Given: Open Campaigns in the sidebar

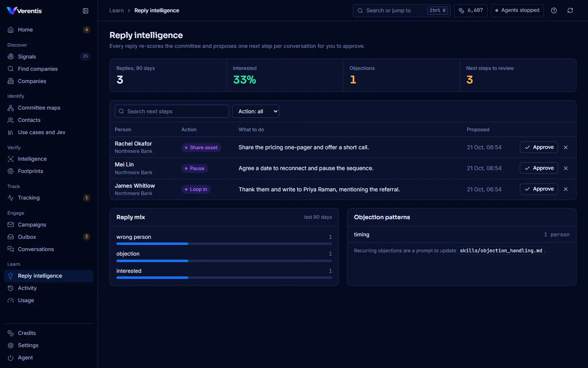Looking at the screenshot, I should [x=49, y=224].
